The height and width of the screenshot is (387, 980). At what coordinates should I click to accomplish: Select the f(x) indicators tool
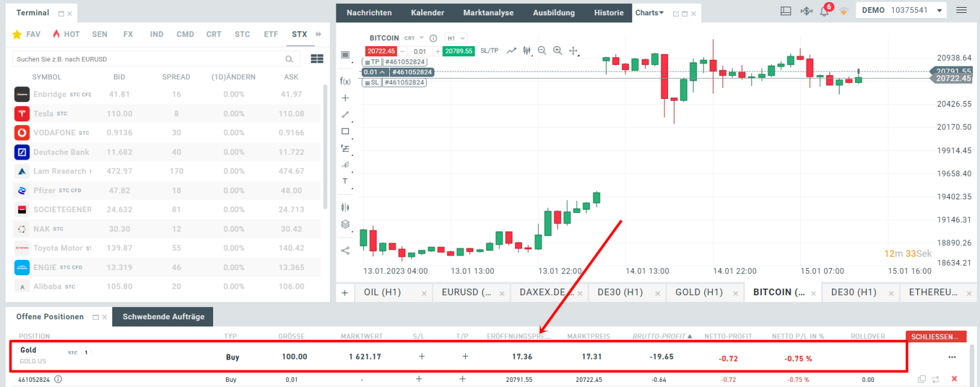tap(345, 81)
